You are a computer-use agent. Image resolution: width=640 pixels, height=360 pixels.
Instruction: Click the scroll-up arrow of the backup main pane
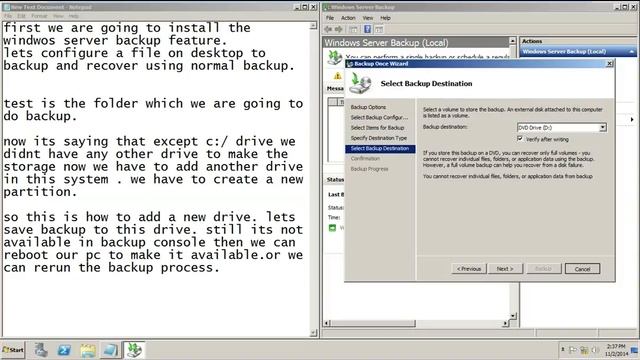pos(513,41)
